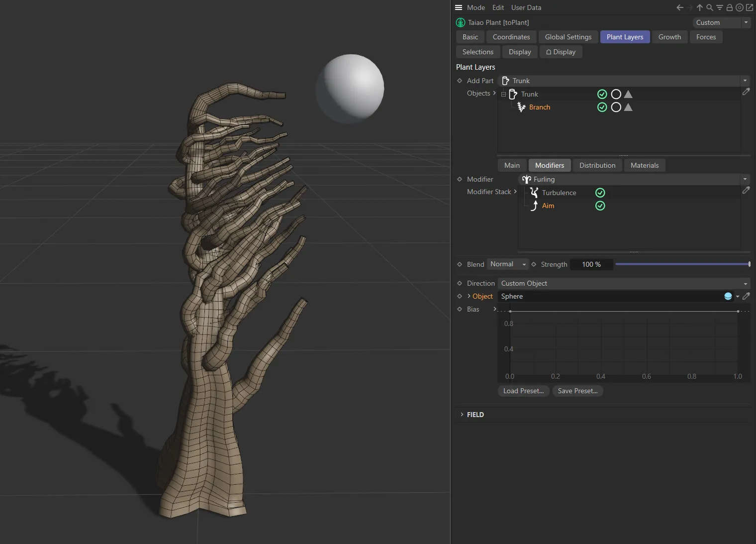Click the Aim modifier icon
This screenshot has width=756, height=544.
[534, 206]
